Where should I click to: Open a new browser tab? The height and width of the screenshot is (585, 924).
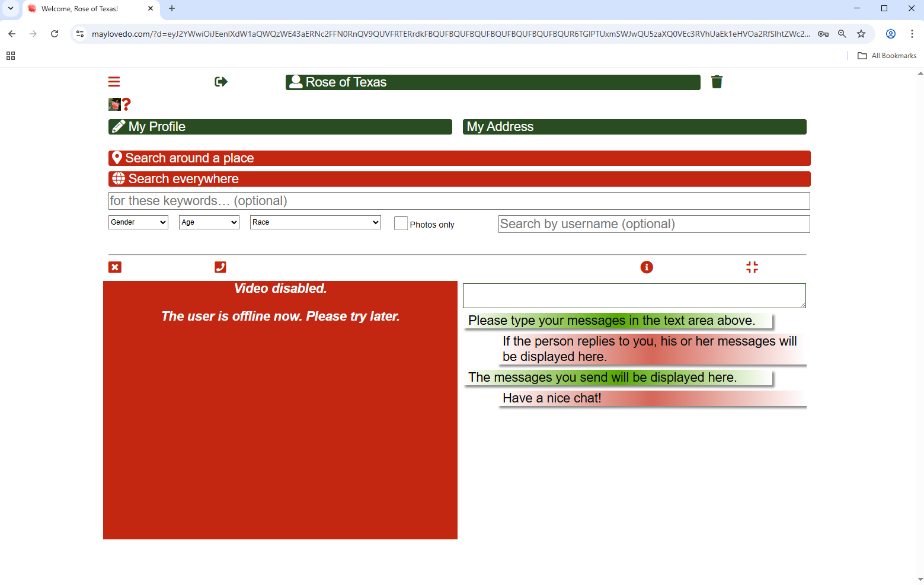[172, 8]
